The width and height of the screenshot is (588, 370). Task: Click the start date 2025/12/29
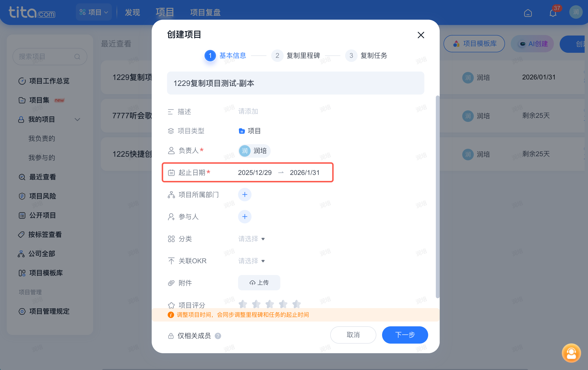pyautogui.click(x=255, y=173)
